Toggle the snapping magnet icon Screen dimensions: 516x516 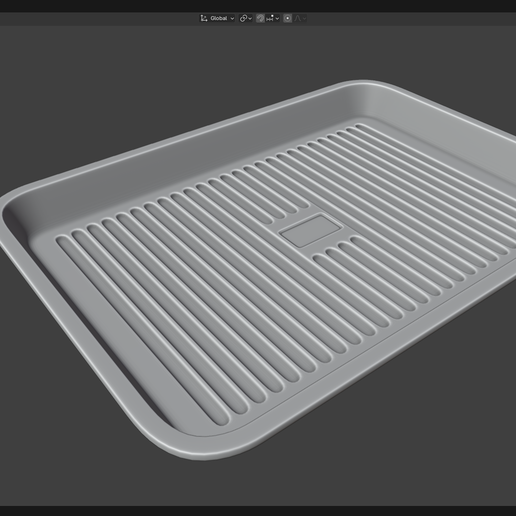pyautogui.click(x=260, y=18)
